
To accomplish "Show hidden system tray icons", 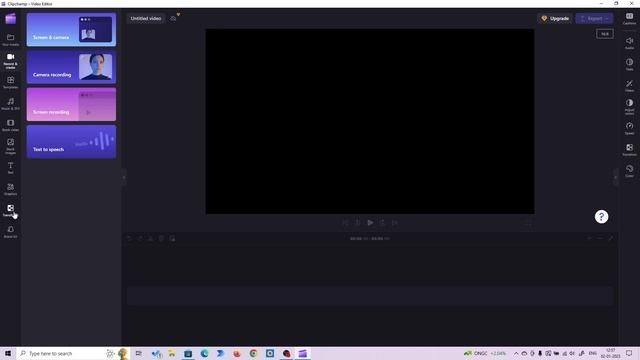I will coord(516,353).
